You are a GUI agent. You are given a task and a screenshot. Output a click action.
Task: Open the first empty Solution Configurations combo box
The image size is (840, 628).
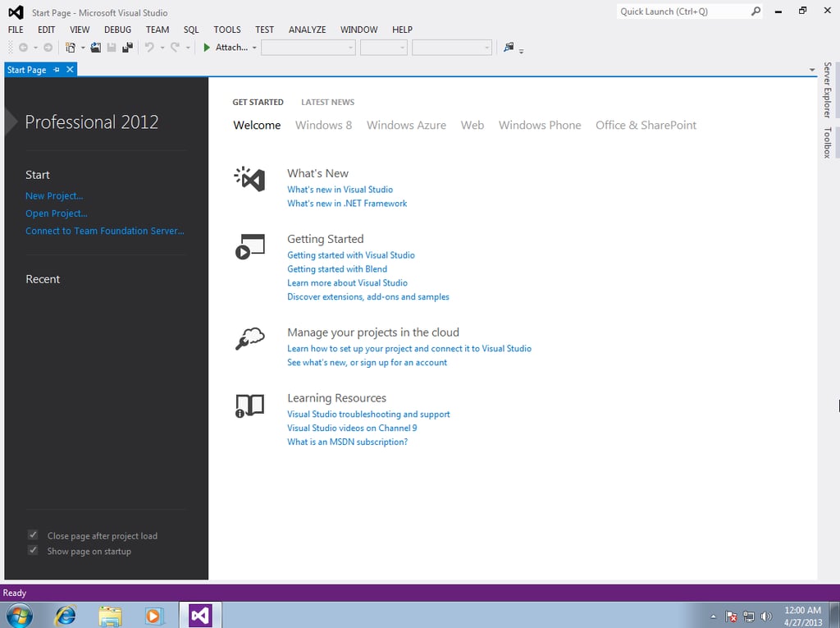308,48
